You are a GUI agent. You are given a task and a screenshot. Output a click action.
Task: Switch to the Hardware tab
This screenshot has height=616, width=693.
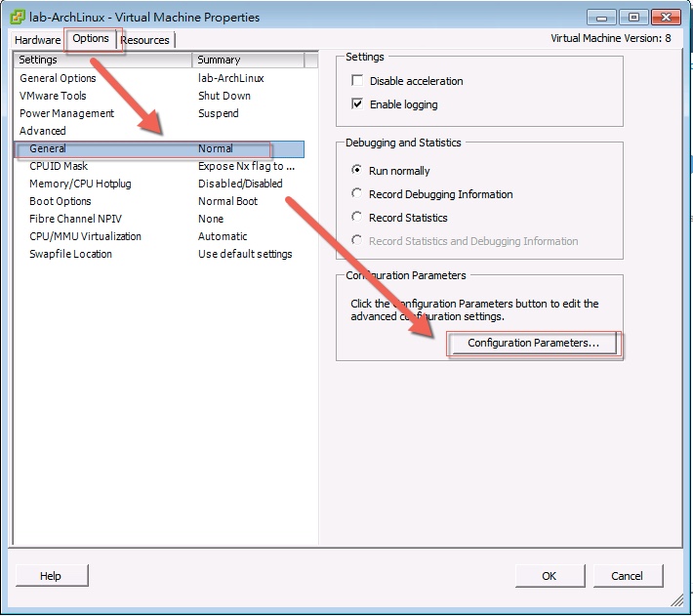point(37,40)
